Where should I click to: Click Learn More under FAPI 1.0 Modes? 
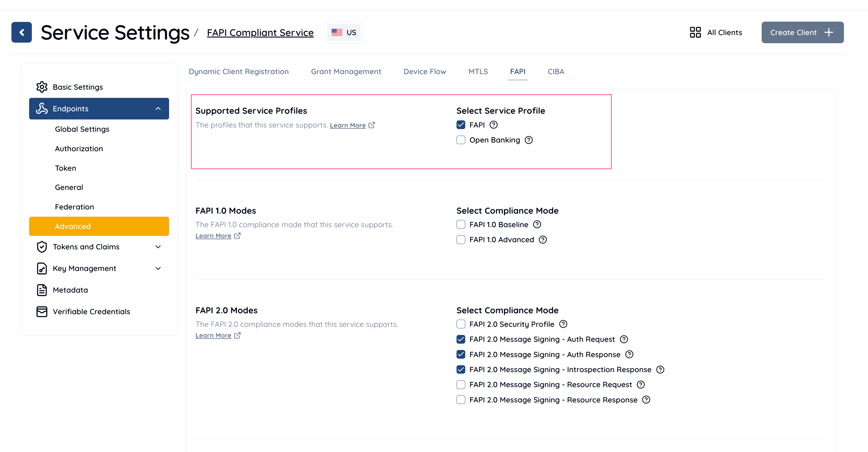tap(213, 236)
